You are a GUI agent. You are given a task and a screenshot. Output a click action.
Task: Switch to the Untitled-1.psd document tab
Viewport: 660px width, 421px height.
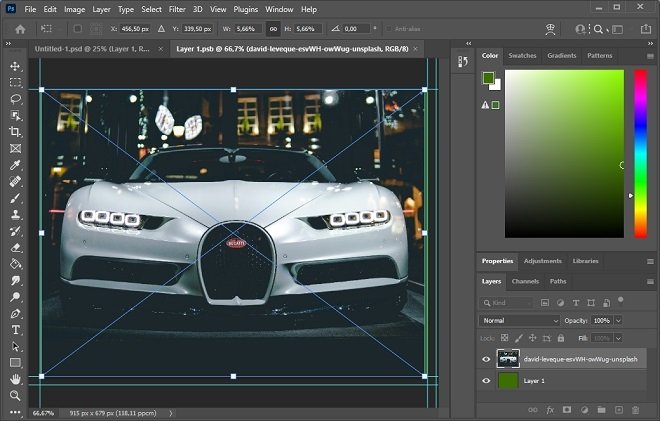pos(92,49)
